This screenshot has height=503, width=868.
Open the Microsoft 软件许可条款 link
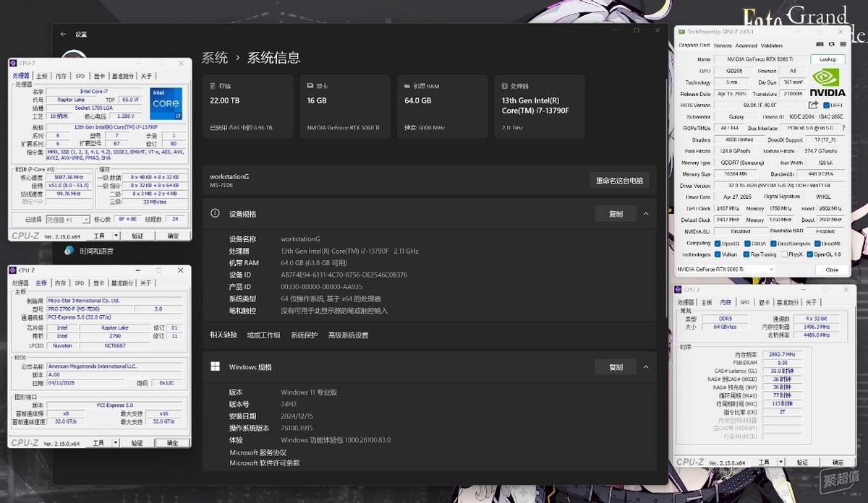tap(265, 463)
